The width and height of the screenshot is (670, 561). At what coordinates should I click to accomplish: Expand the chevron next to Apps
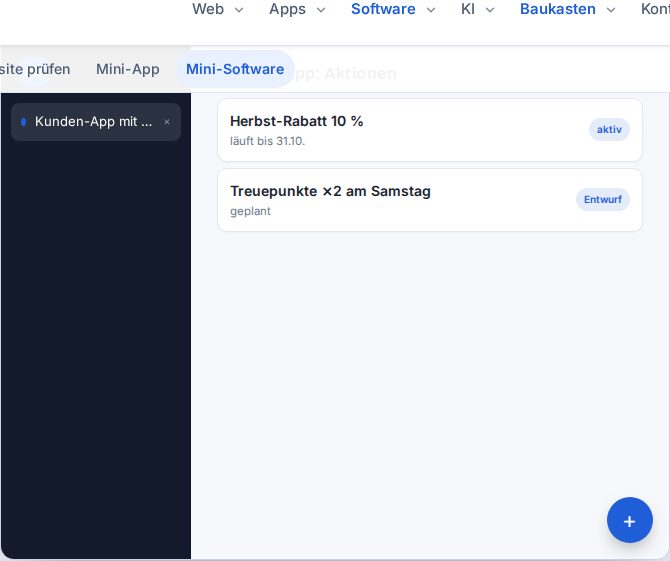pos(321,10)
